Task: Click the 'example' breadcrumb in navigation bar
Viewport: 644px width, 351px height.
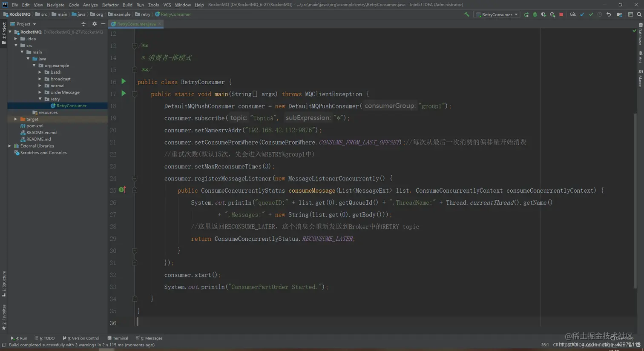Action: 119,14
